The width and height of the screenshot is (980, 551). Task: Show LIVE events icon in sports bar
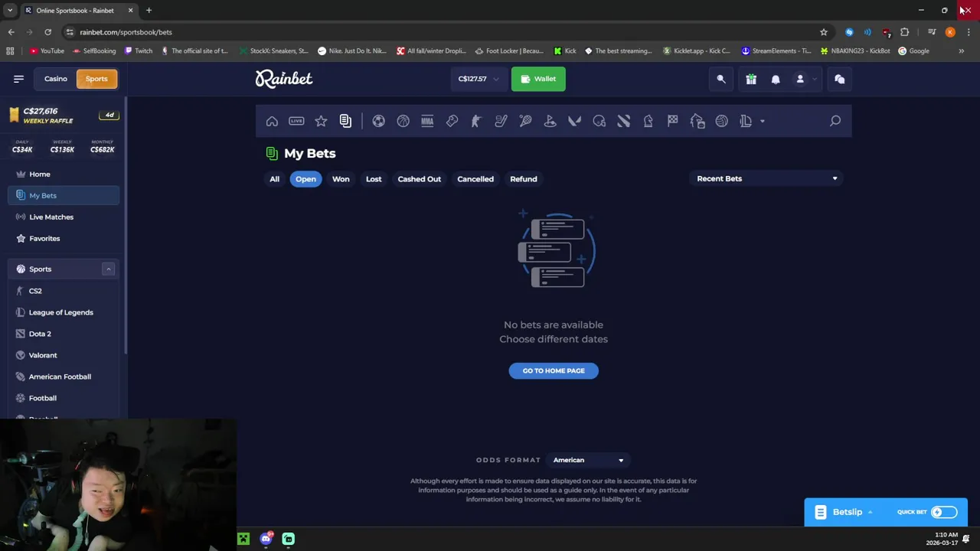tap(296, 121)
